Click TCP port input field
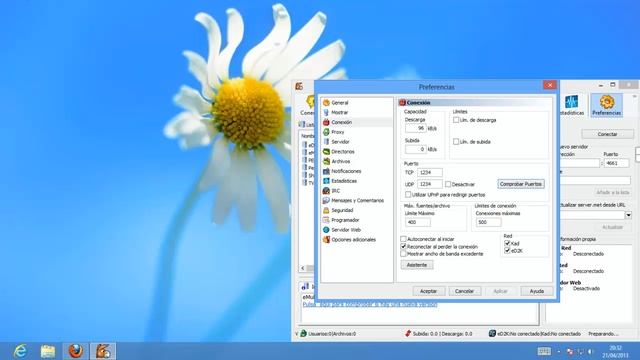Viewport: 640px width, 360px height. pyautogui.click(x=429, y=173)
